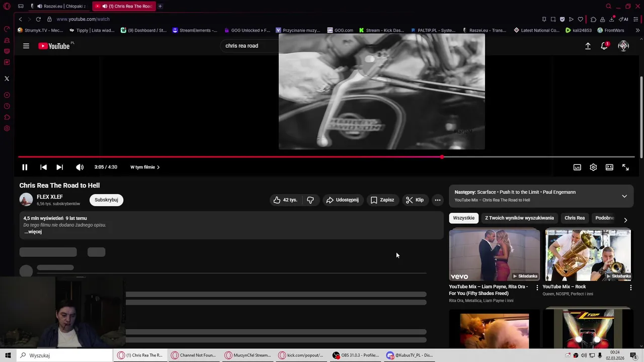Skip to the previous video

click(43, 167)
